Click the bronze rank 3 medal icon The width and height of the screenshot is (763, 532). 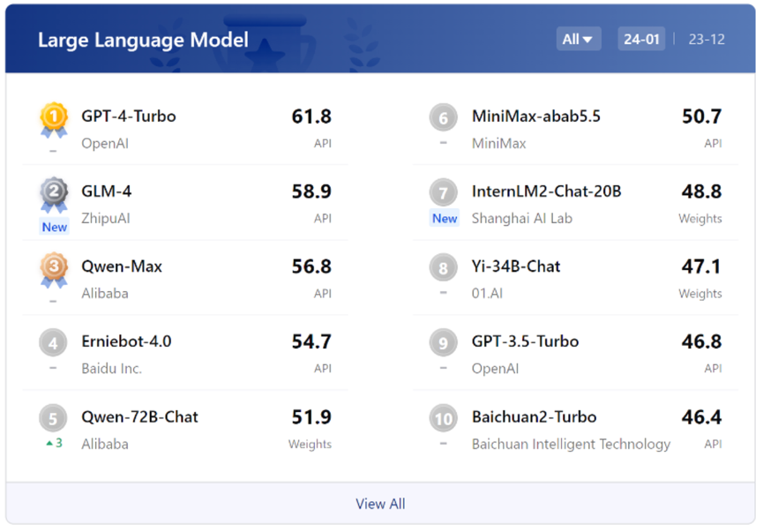pos(54,270)
